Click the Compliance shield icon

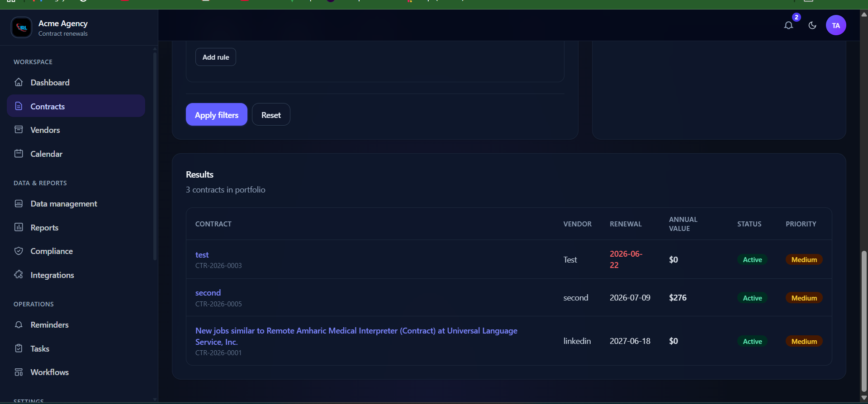coord(19,251)
